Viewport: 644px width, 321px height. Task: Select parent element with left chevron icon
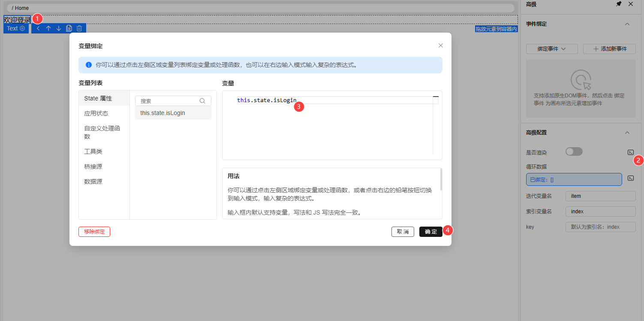pos(38,28)
